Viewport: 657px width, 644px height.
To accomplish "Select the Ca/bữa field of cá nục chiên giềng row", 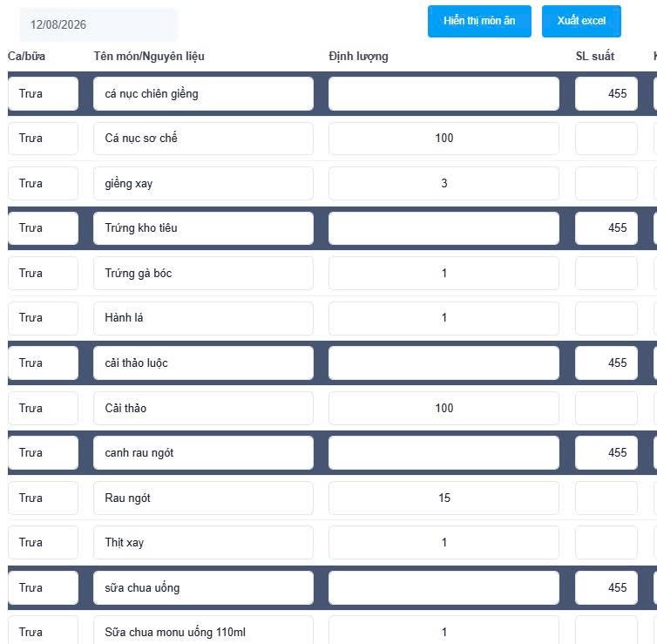I will pos(44,93).
